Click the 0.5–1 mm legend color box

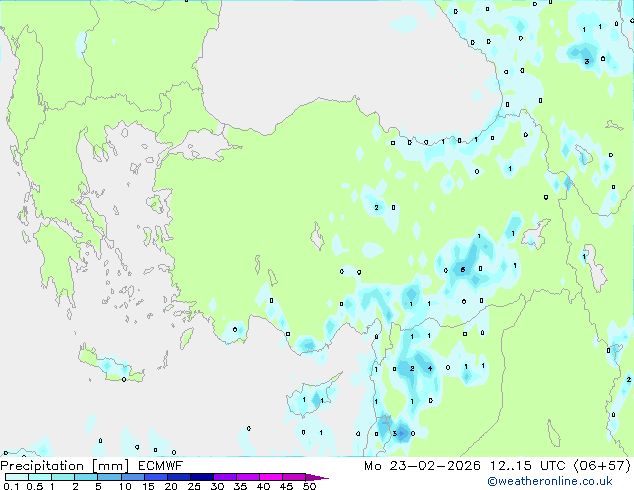pyautogui.click(x=40, y=477)
